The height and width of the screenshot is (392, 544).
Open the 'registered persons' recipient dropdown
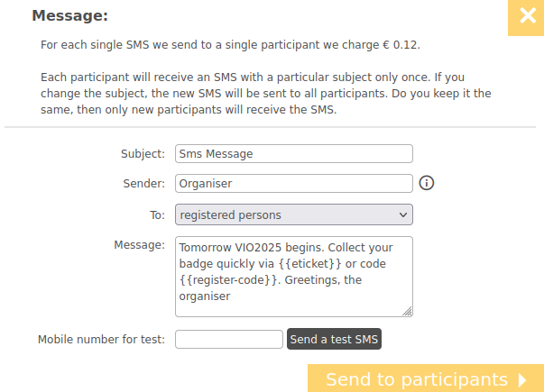click(x=294, y=214)
